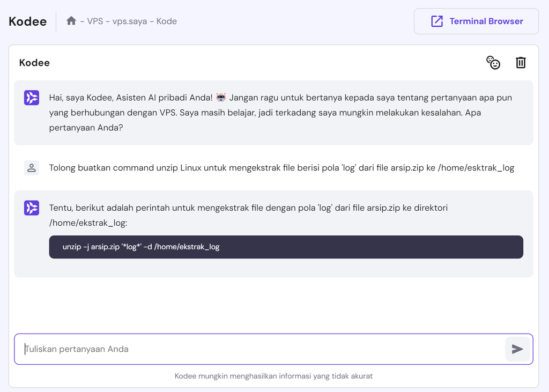Click the external-link icon in Terminal Browser button
Viewport: 549px width, 392px height.
point(437,21)
